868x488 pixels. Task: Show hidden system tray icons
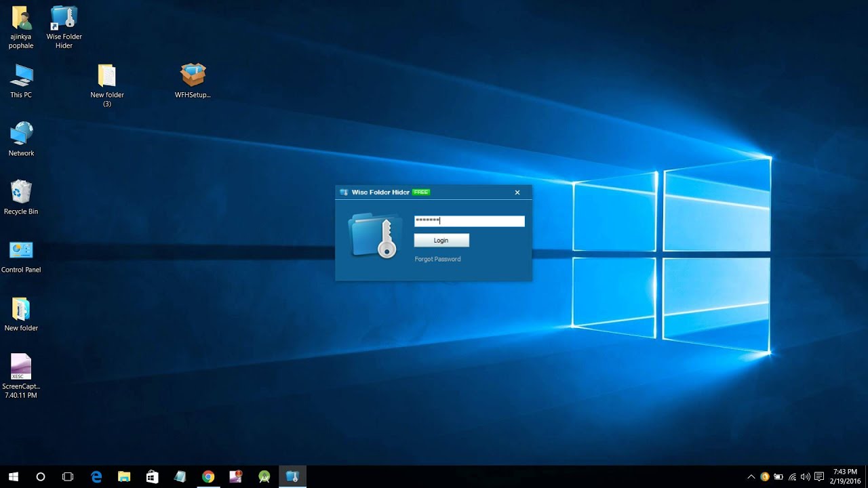(751, 476)
